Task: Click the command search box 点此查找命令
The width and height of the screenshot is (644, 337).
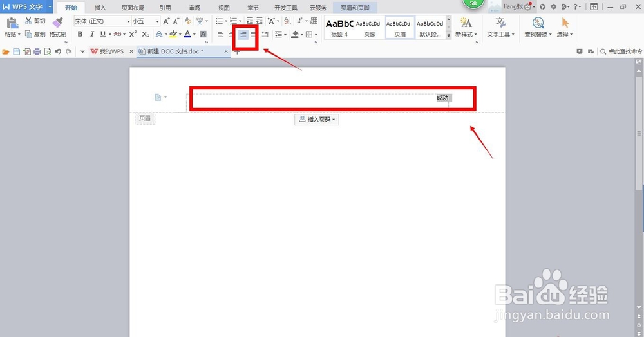Action: 621,51
